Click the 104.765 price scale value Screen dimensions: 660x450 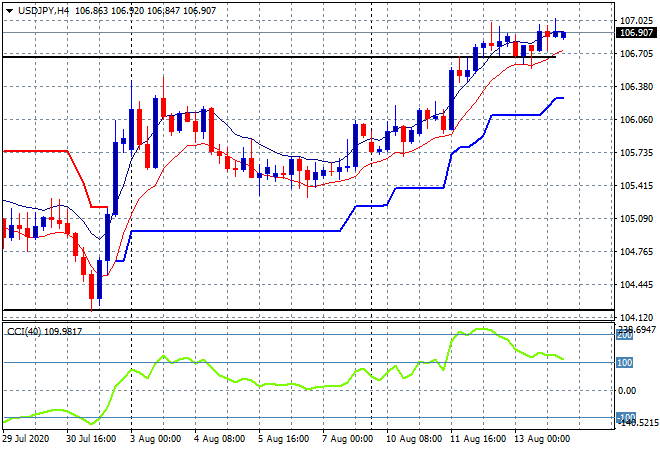636,252
